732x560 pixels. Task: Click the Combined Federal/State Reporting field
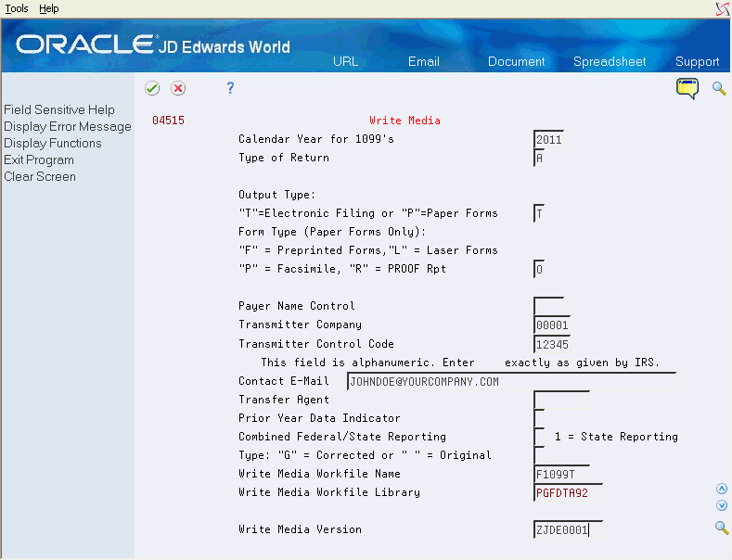point(539,437)
